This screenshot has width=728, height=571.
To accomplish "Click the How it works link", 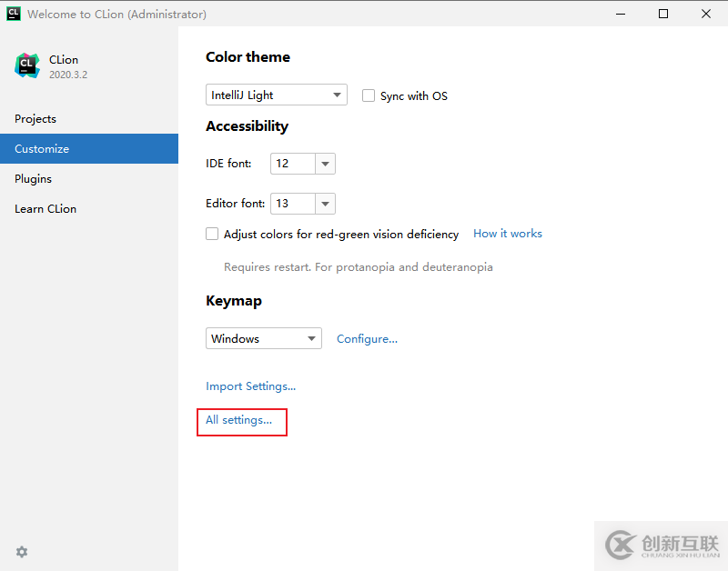I will pyautogui.click(x=507, y=234).
